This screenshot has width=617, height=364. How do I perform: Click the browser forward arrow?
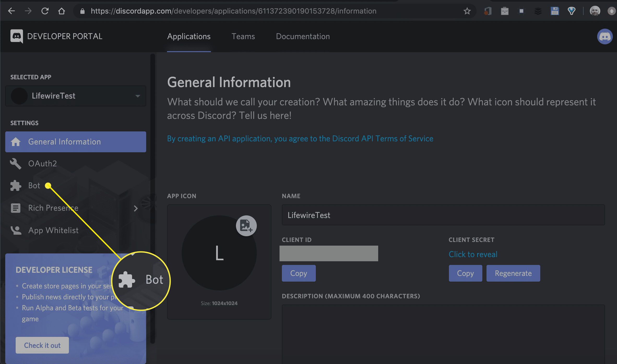[x=28, y=11]
